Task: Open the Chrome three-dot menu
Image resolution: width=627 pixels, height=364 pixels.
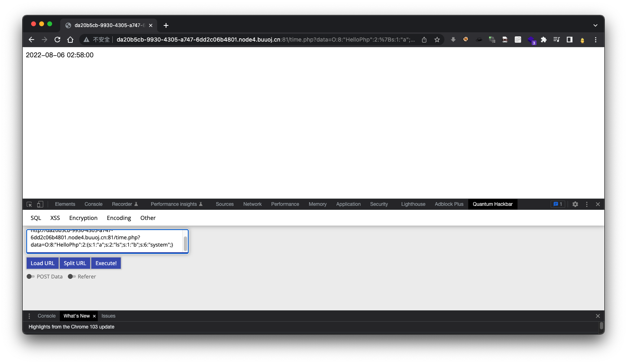Action: point(595,40)
